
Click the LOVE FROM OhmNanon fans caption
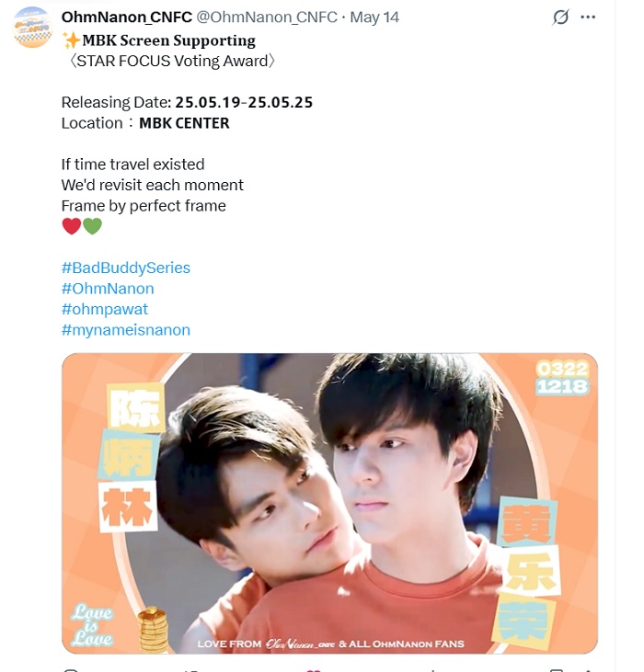pyautogui.click(x=330, y=644)
